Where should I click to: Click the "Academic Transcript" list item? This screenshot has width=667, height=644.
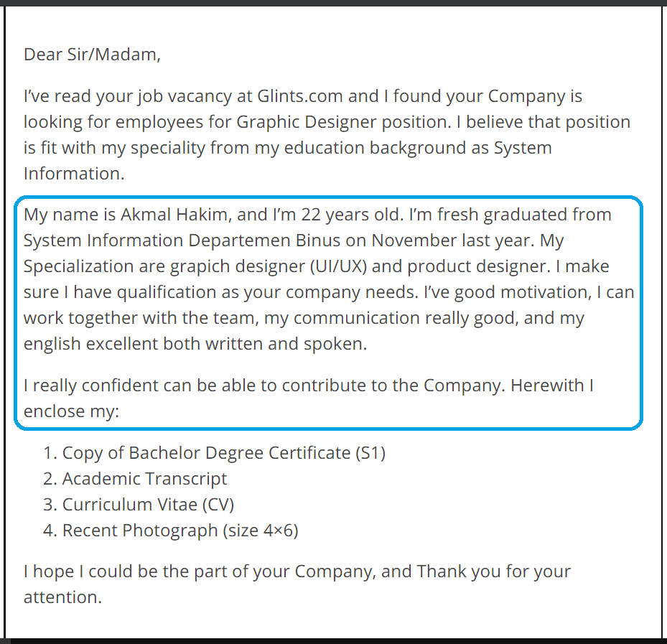pyautogui.click(x=144, y=479)
